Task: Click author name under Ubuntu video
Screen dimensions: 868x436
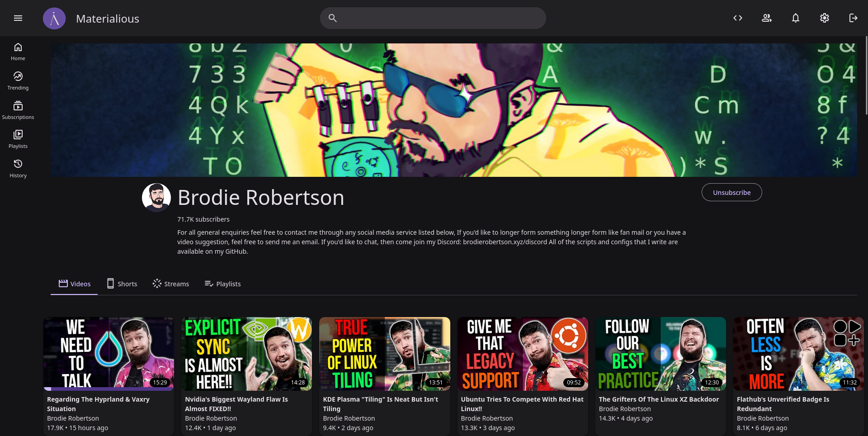Action: pos(487,418)
